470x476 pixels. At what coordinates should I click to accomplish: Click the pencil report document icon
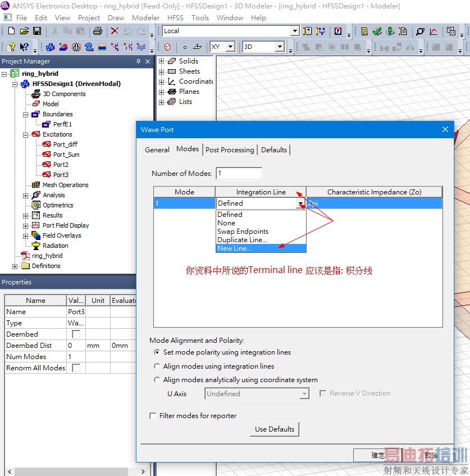[403, 31]
